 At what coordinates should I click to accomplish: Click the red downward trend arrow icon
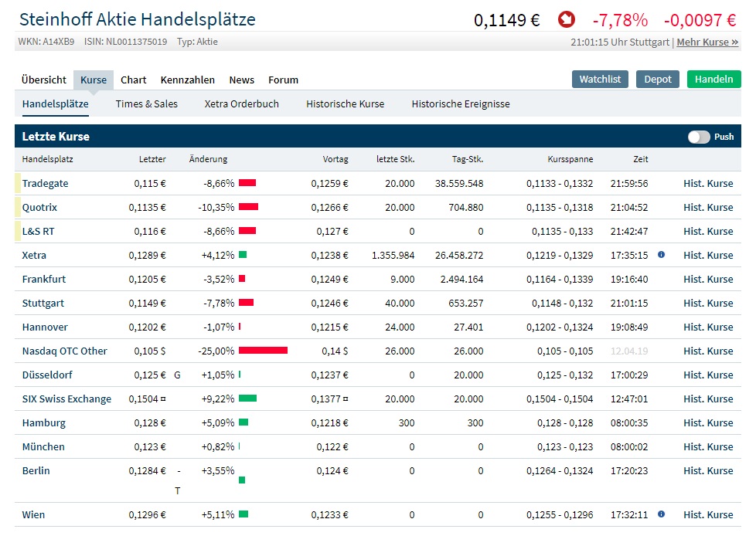pos(567,19)
